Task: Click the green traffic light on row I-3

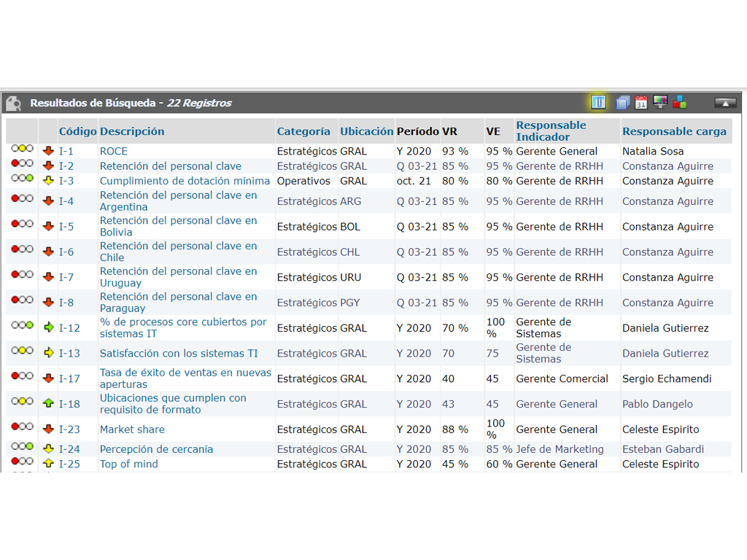Action: [x=23, y=178]
